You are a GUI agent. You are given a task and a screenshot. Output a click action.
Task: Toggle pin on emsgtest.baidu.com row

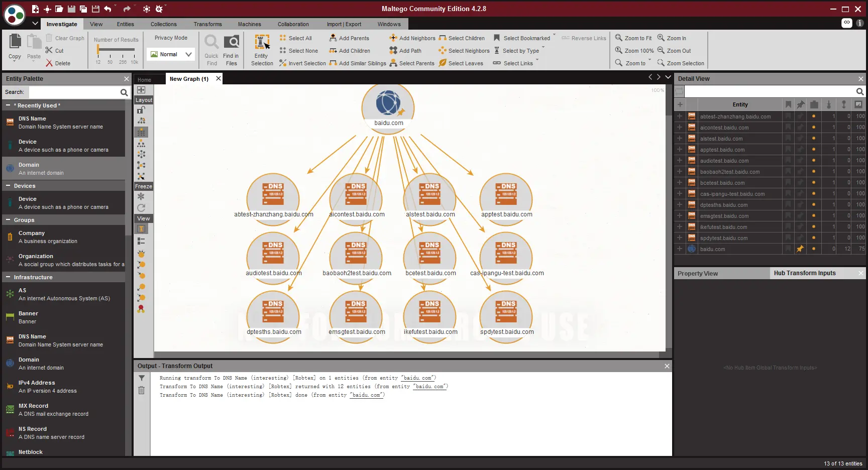(x=800, y=215)
